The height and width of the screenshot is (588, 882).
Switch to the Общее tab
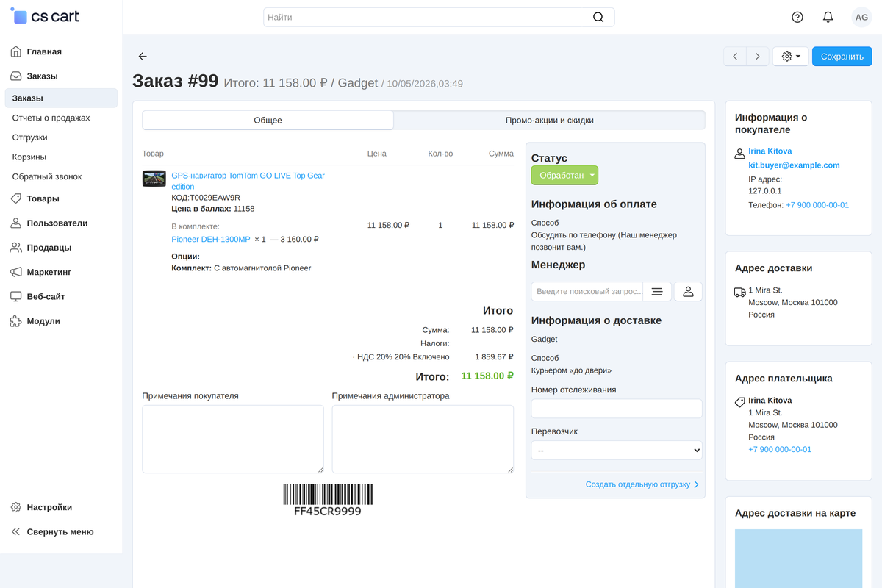[x=268, y=120]
